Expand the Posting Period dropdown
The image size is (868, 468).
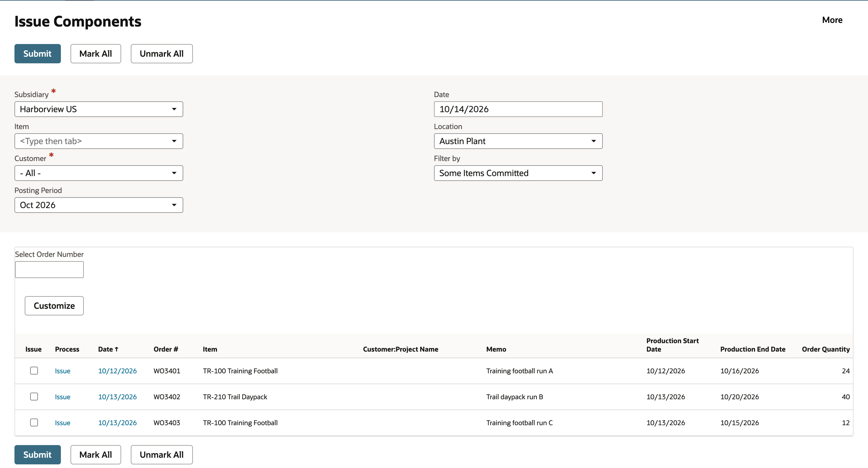[x=99, y=205]
